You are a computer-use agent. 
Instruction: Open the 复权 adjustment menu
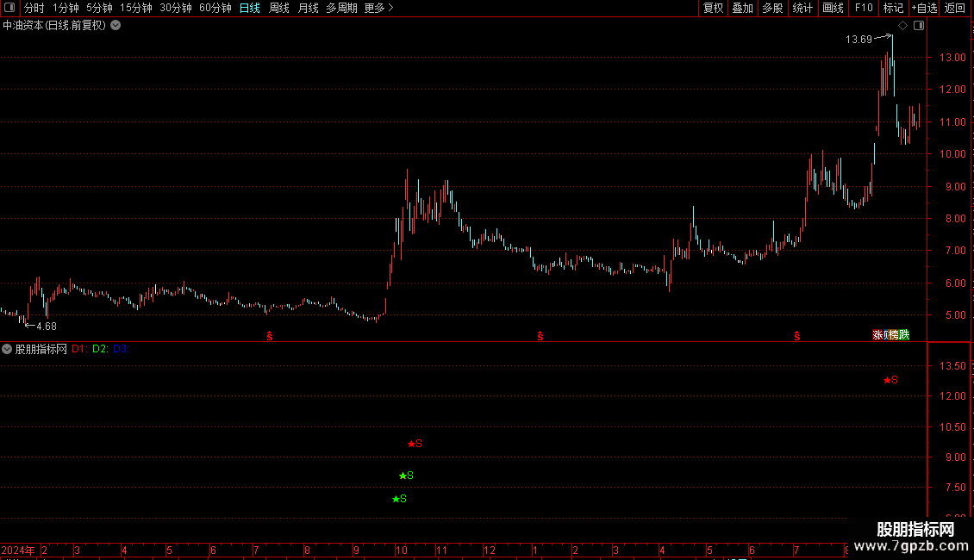(x=713, y=8)
